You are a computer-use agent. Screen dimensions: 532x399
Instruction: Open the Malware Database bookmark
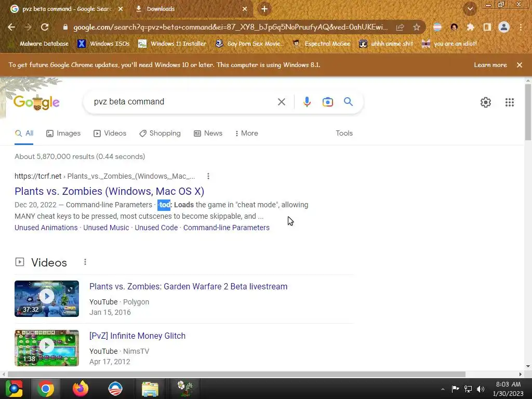[41, 44]
